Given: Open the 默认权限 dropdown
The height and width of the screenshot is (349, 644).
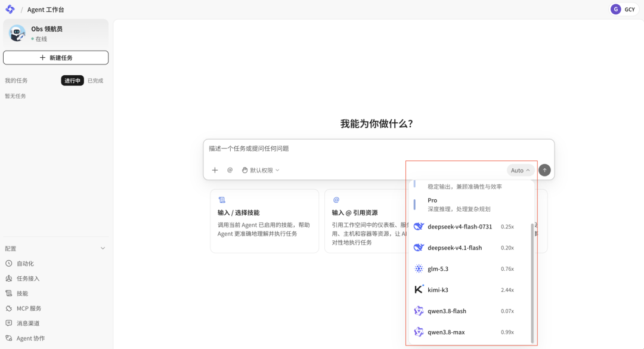Looking at the screenshot, I should pyautogui.click(x=261, y=170).
